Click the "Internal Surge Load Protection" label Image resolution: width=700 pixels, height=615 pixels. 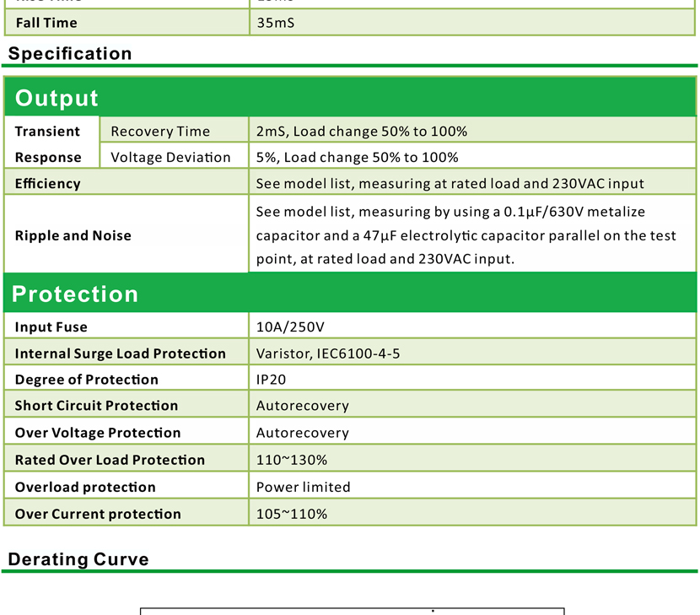pyautogui.click(x=120, y=353)
